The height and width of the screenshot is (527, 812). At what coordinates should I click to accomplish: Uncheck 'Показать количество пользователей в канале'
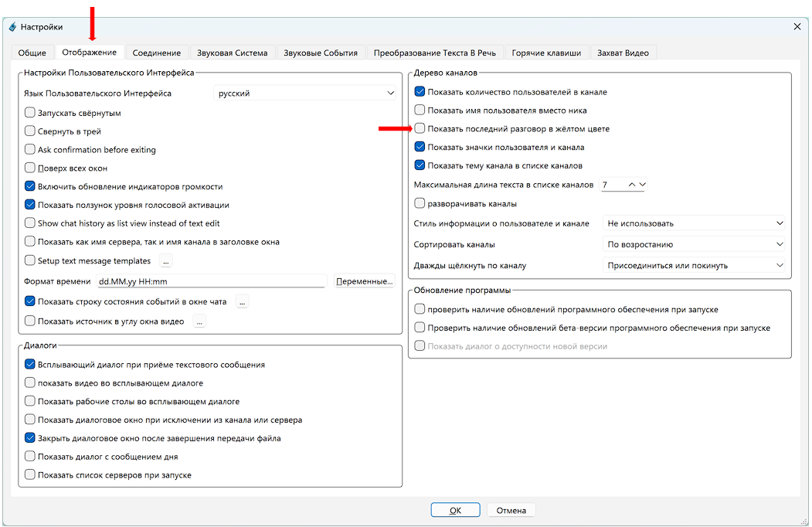click(420, 92)
